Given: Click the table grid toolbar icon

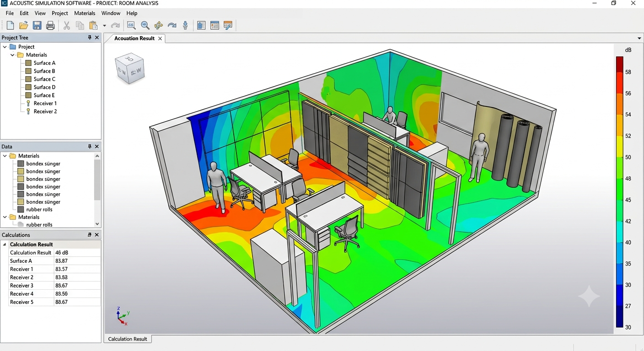Looking at the screenshot, I should click(215, 26).
